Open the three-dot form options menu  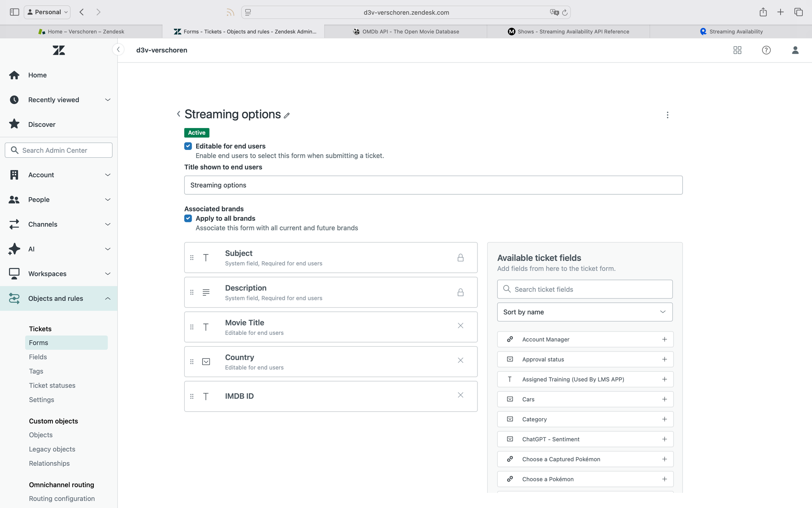click(667, 115)
